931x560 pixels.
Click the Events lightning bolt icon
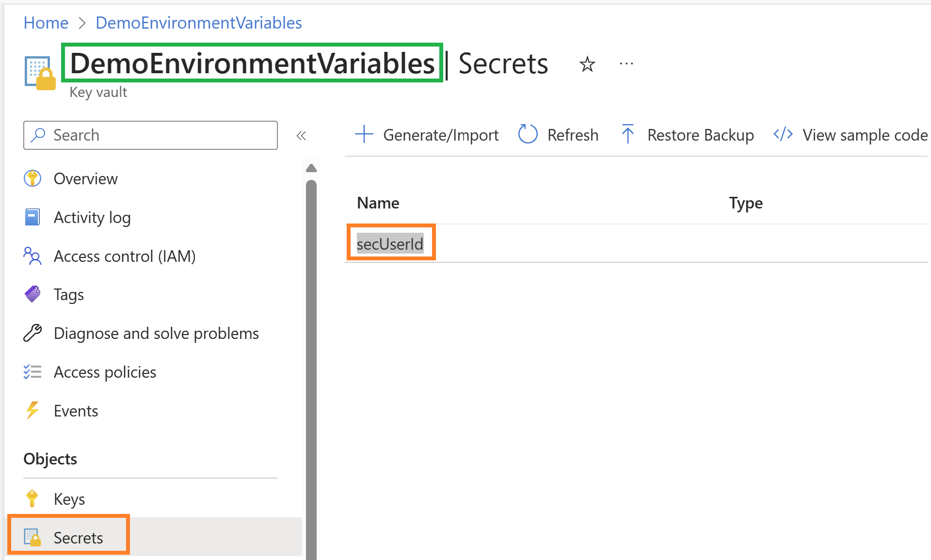point(32,411)
